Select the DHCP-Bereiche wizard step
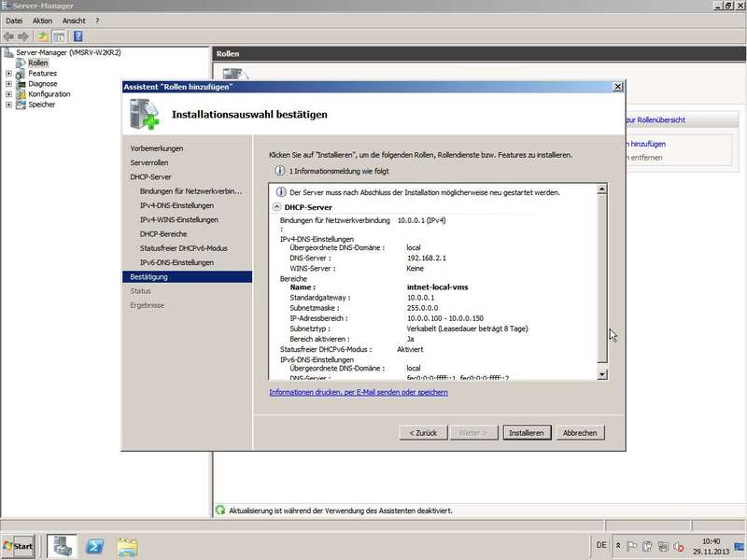The width and height of the screenshot is (747, 560). 163,233
